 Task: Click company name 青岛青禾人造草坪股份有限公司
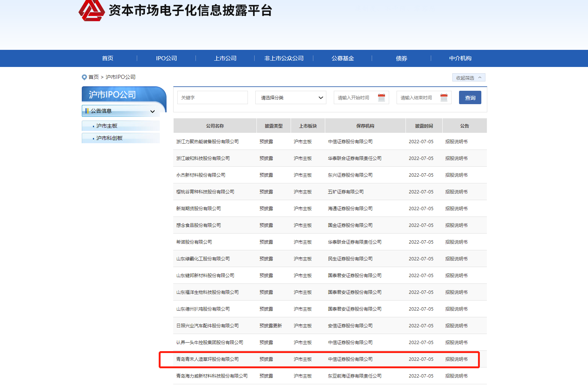207,359
